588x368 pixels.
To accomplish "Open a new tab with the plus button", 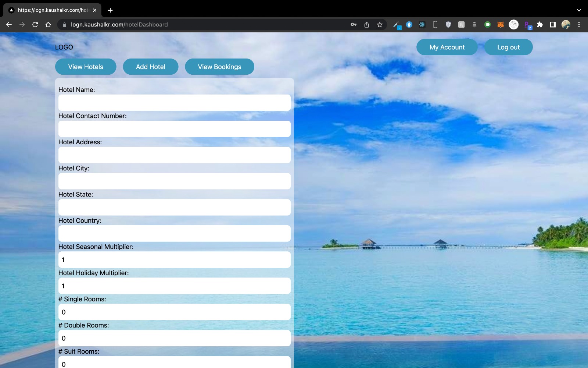I will (111, 10).
